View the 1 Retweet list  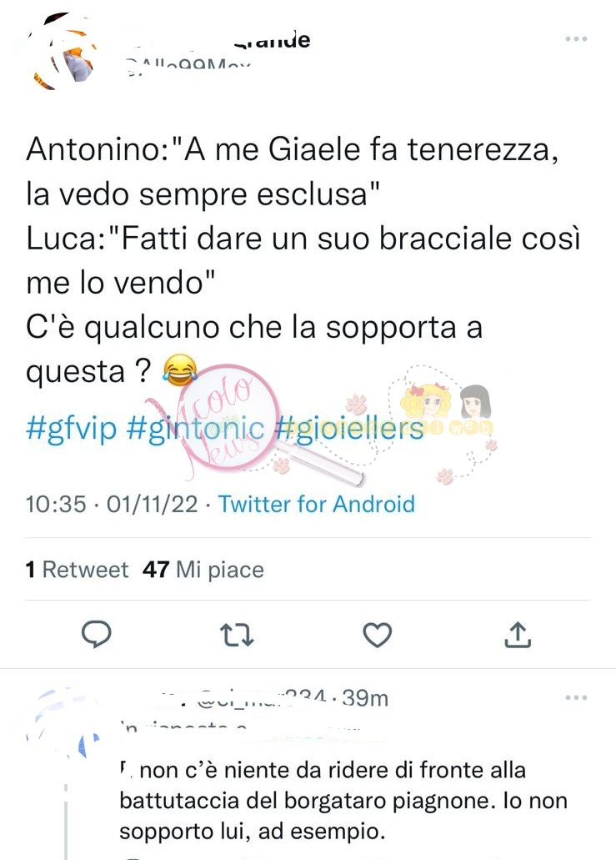[x=77, y=570]
